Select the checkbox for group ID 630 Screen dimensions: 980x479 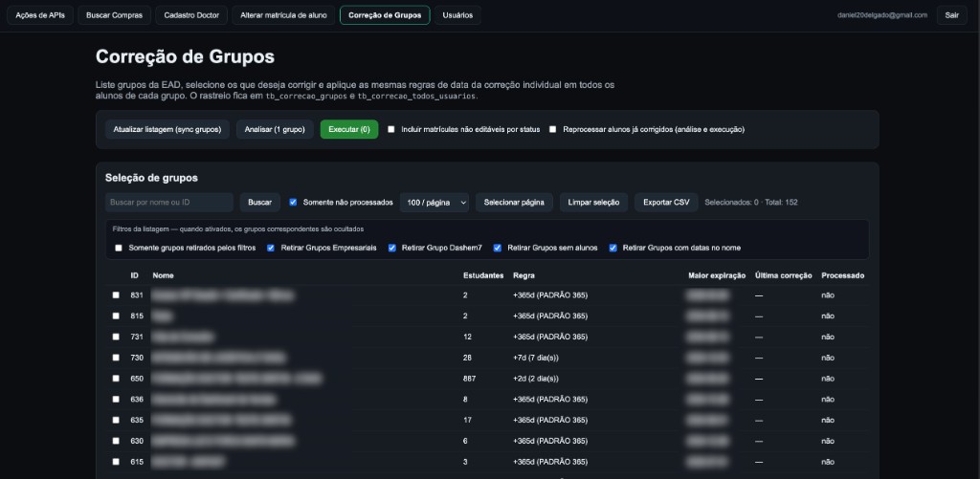coord(116,441)
